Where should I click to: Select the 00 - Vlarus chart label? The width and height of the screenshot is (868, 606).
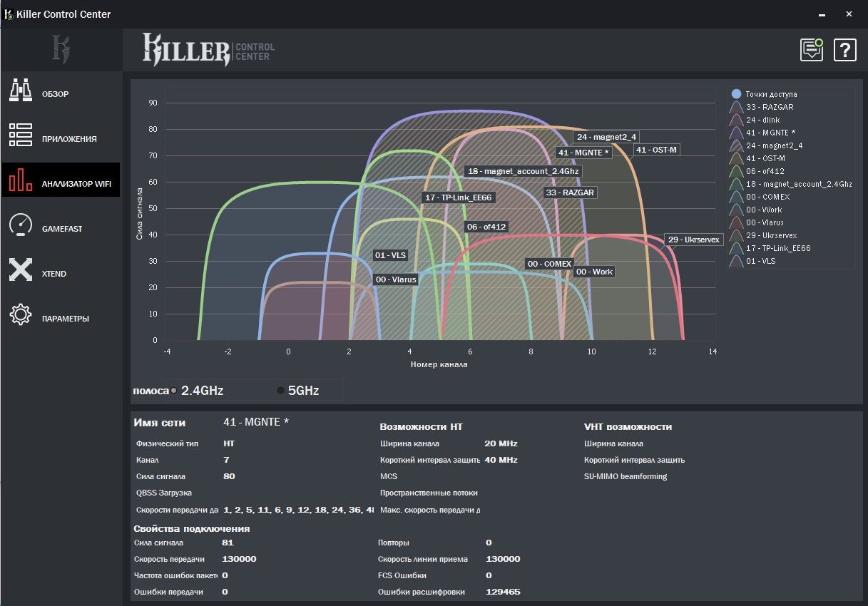point(395,279)
